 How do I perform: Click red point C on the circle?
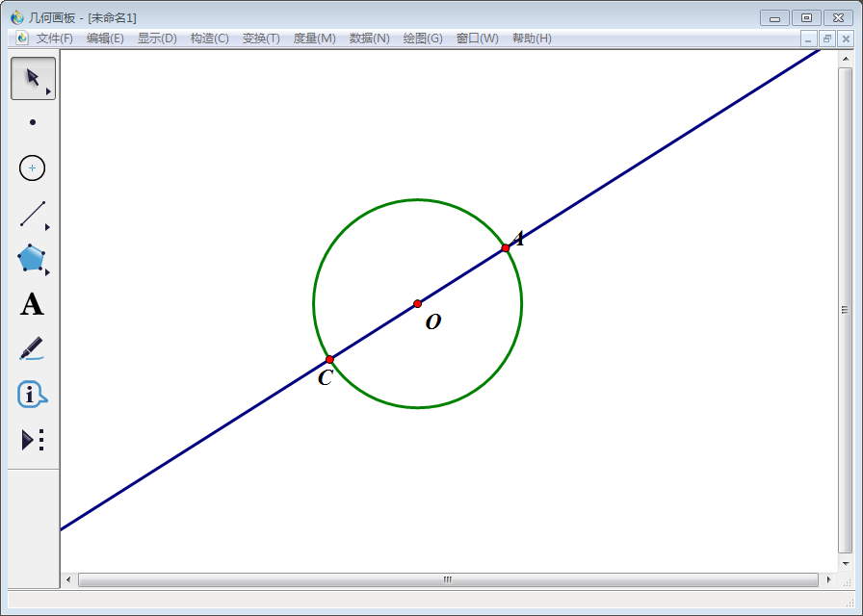coord(329,360)
